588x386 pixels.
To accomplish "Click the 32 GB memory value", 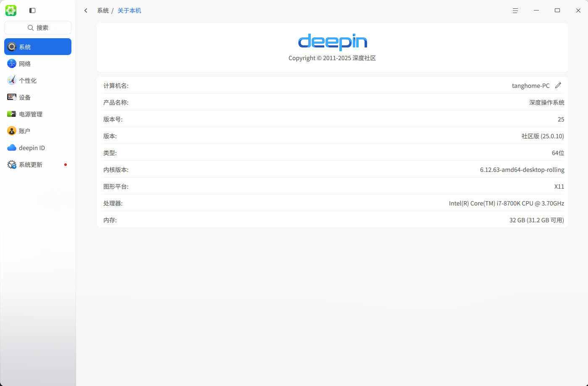I will 536,220.
